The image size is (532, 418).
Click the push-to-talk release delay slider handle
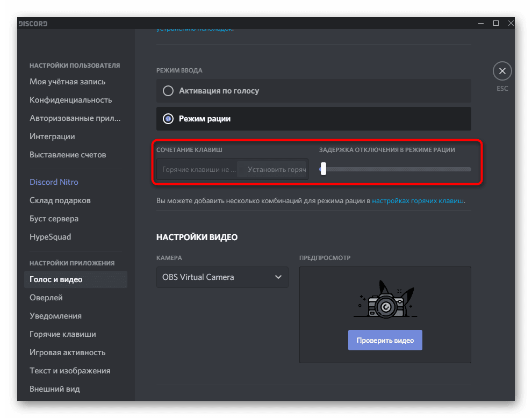(x=323, y=169)
